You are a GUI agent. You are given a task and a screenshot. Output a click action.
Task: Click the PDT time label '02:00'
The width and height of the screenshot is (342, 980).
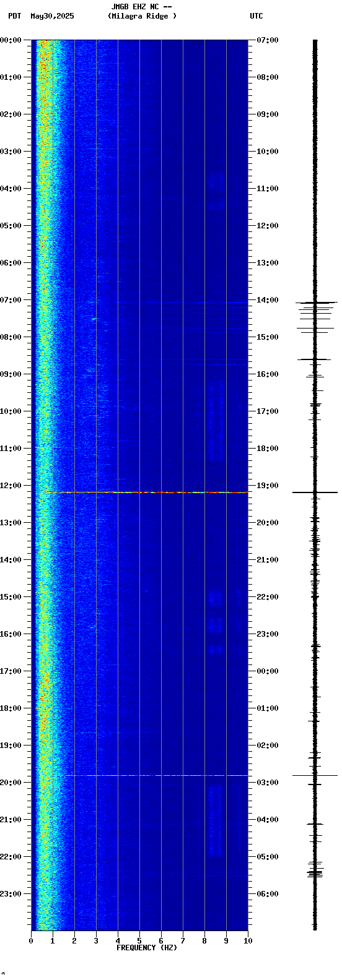[11, 114]
